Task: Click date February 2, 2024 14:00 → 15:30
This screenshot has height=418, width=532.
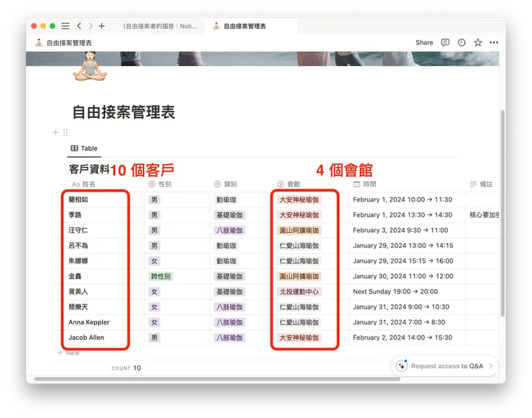Action: (x=403, y=337)
